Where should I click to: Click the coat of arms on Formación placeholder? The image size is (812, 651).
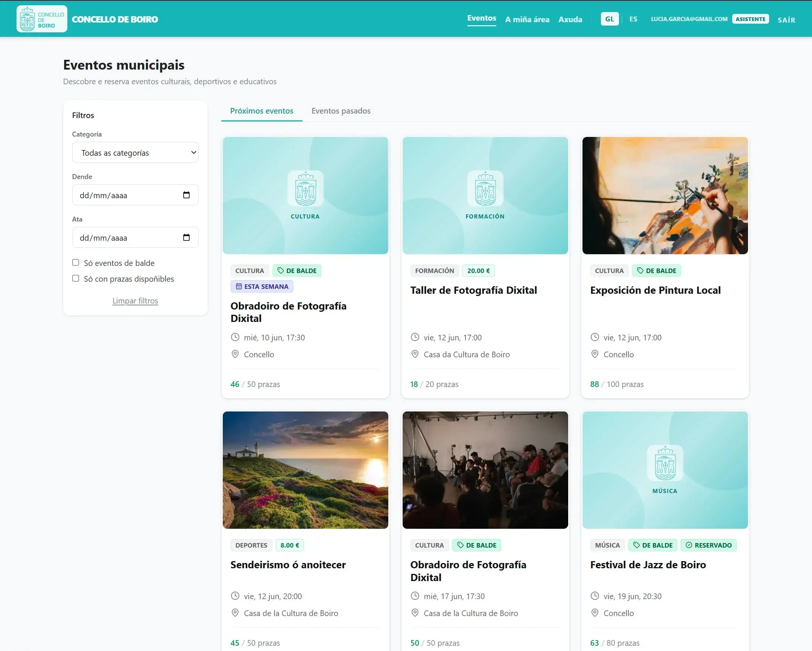(x=485, y=188)
